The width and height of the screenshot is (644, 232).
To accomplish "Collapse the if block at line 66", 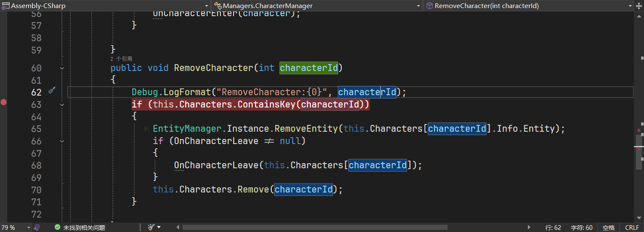I will (x=62, y=141).
